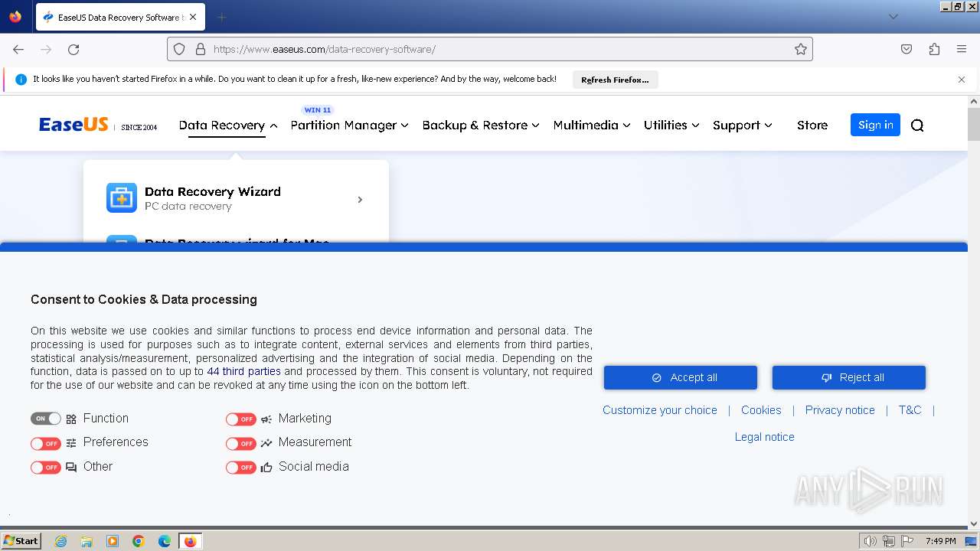Click the URL address bar
This screenshot has height=551, width=980.
[490, 49]
